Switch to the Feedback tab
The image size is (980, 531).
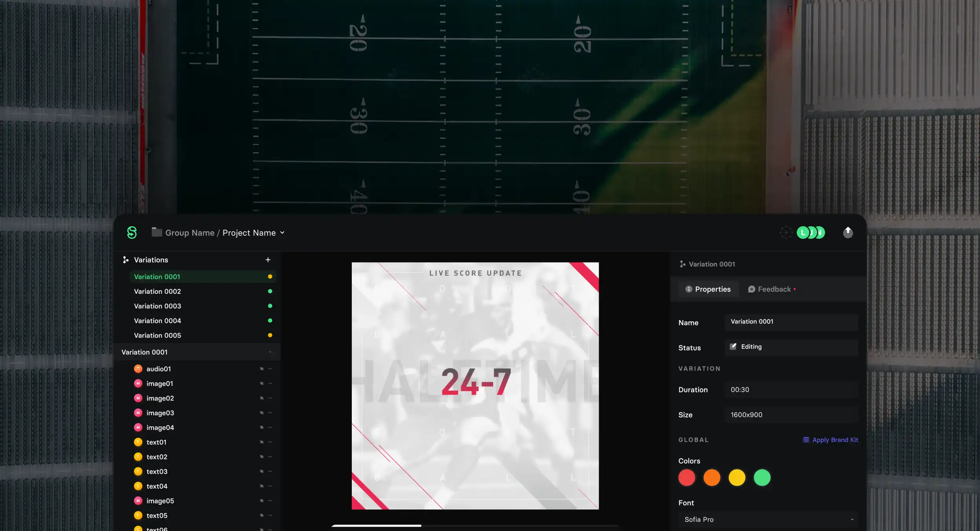[772, 289]
